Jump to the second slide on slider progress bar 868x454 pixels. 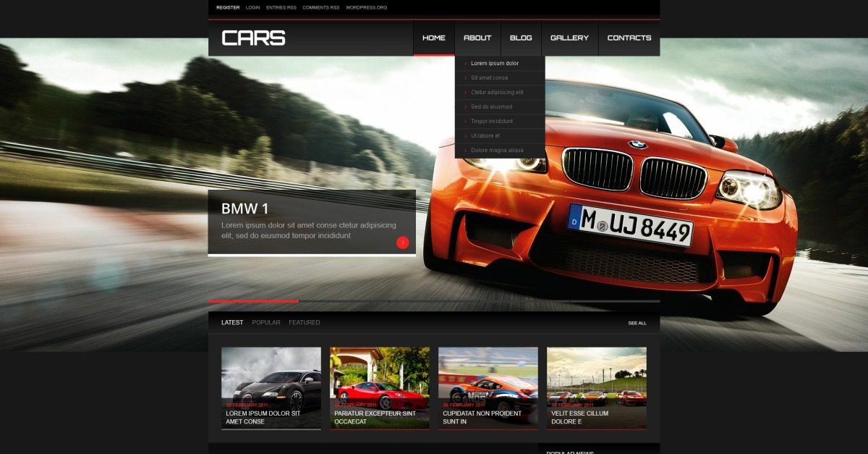point(344,300)
